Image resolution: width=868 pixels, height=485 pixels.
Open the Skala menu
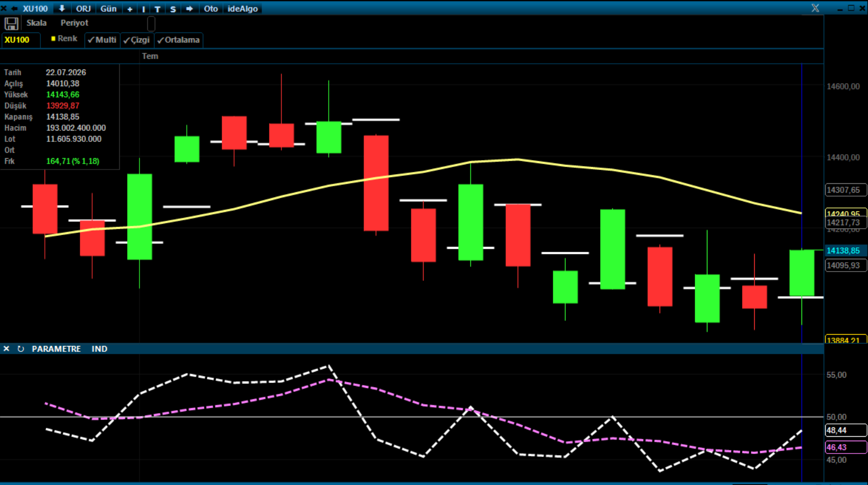click(36, 23)
